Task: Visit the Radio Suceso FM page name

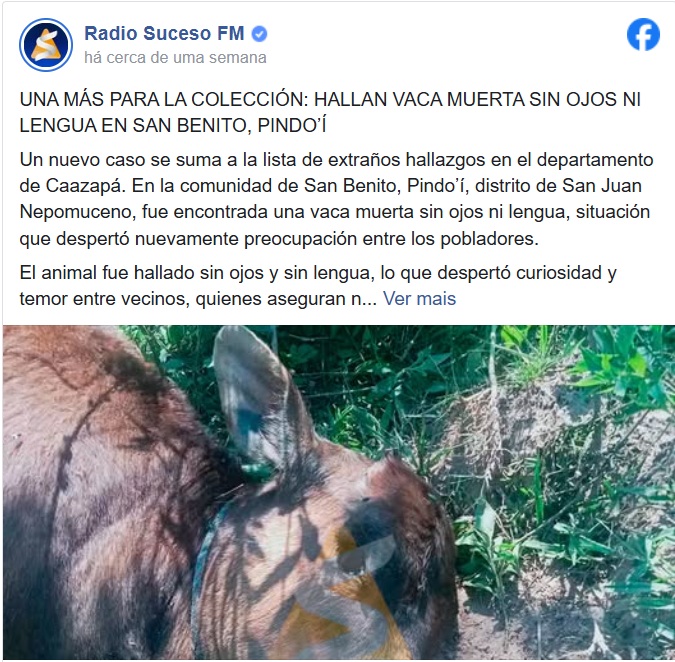Action: tap(164, 33)
